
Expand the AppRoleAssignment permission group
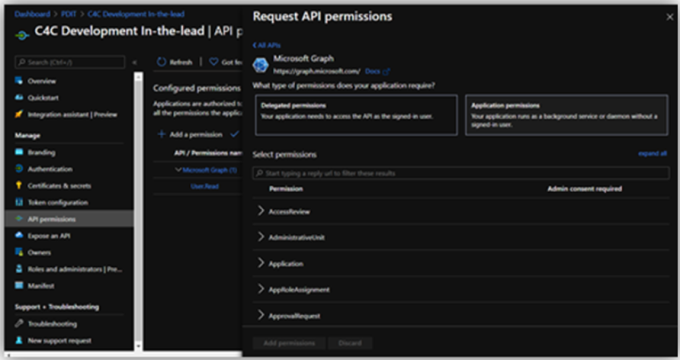coord(261,289)
